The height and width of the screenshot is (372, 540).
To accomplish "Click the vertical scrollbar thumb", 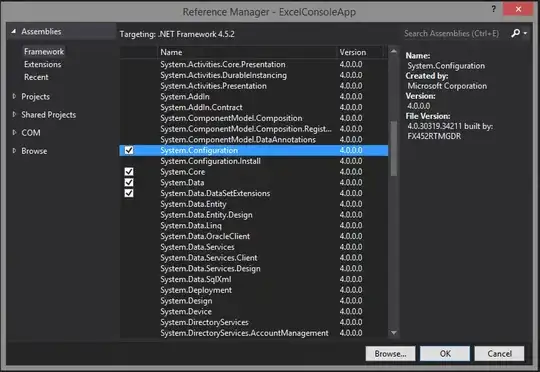I will pos(394,148).
